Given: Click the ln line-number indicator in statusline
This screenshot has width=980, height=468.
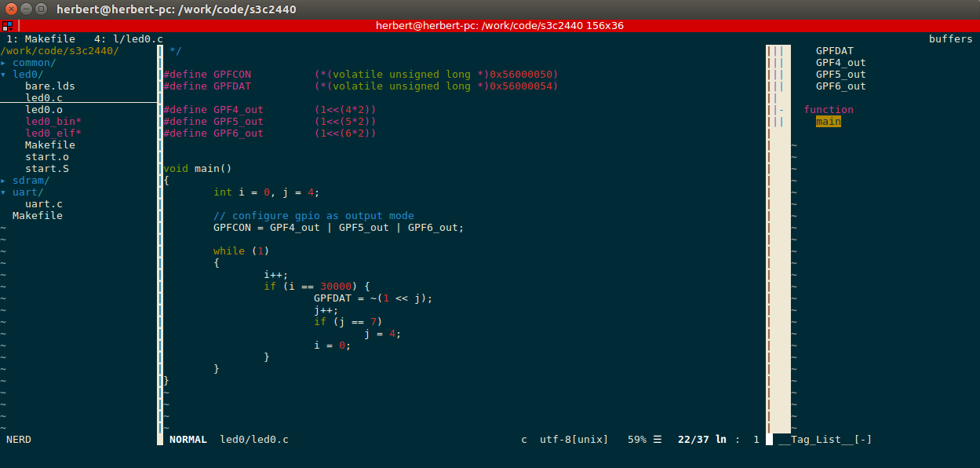Looking at the screenshot, I should (x=721, y=439).
